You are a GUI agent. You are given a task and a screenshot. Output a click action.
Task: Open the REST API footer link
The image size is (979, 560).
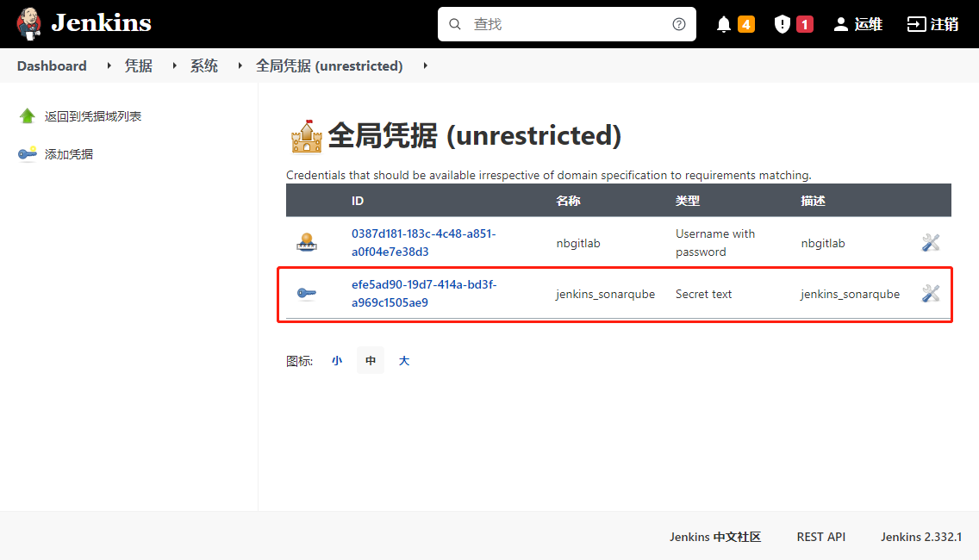(x=821, y=537)
